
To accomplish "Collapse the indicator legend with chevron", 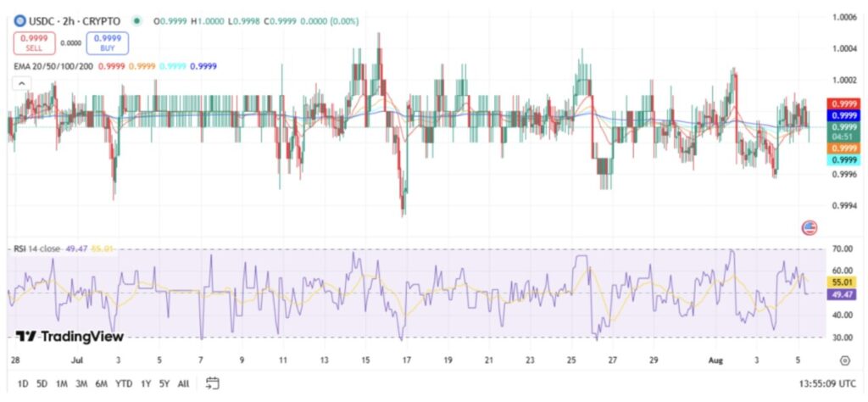I will [x=21, y=83].
